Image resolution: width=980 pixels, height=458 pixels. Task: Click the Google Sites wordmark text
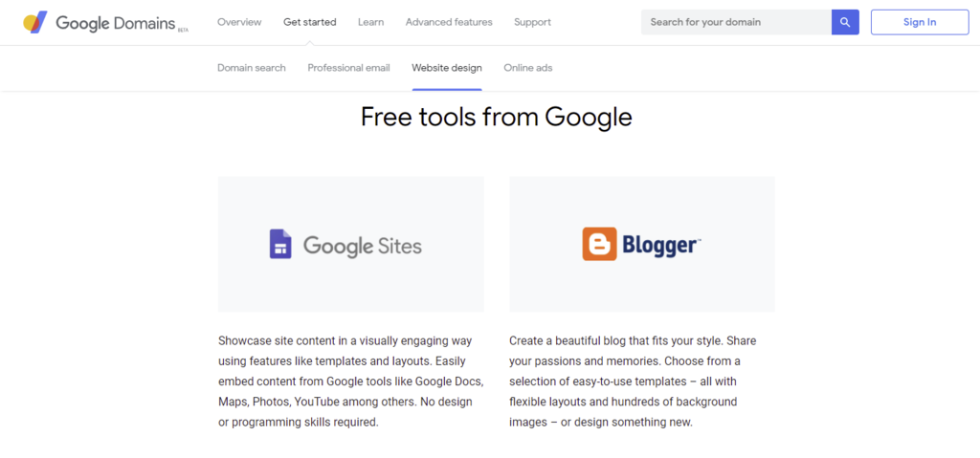click(362, 246)
